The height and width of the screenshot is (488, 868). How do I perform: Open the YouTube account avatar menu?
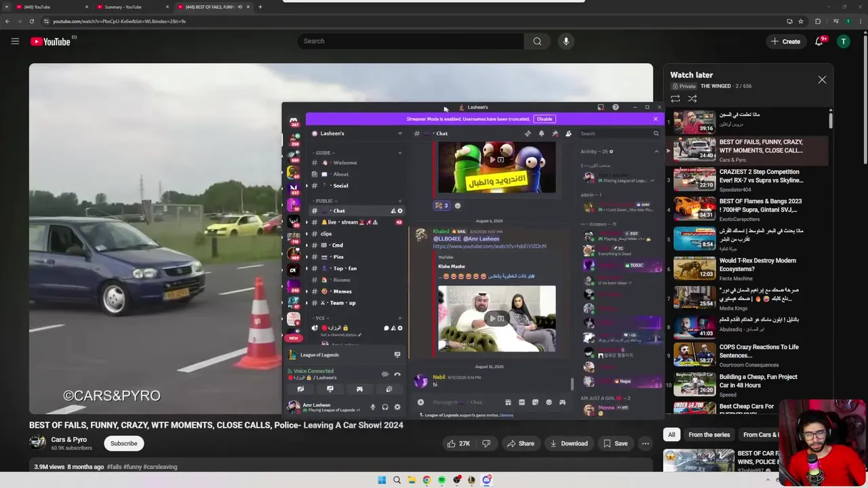point(844,41)
